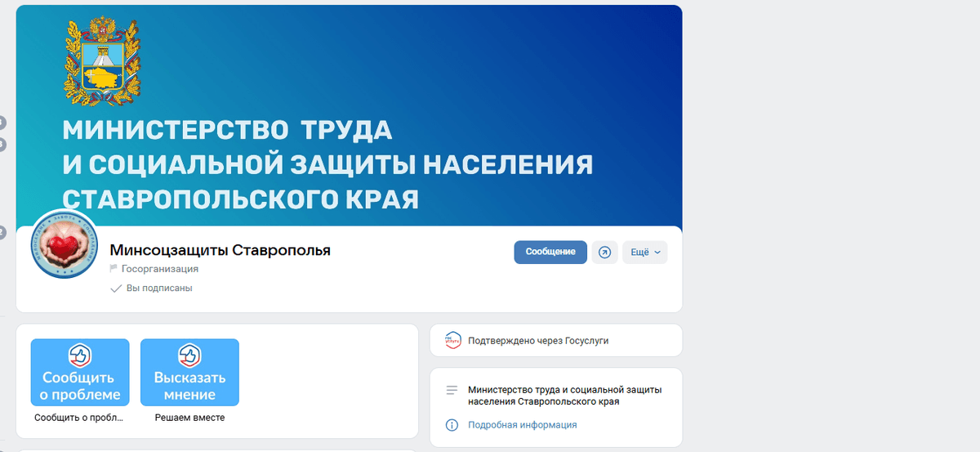980x452 pixels.
Task: Click the info circle icon near Подробная информация
Action: click(x=452, y=425)
